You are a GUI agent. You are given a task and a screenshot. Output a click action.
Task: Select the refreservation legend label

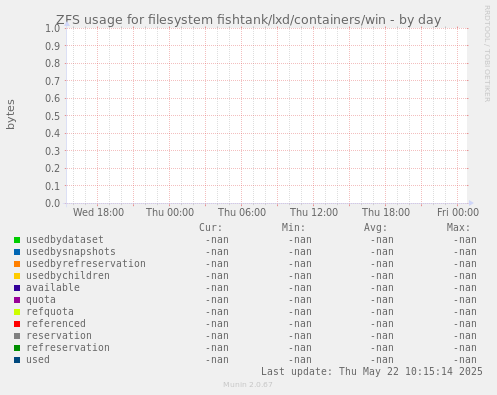click(x=68, y=348)
